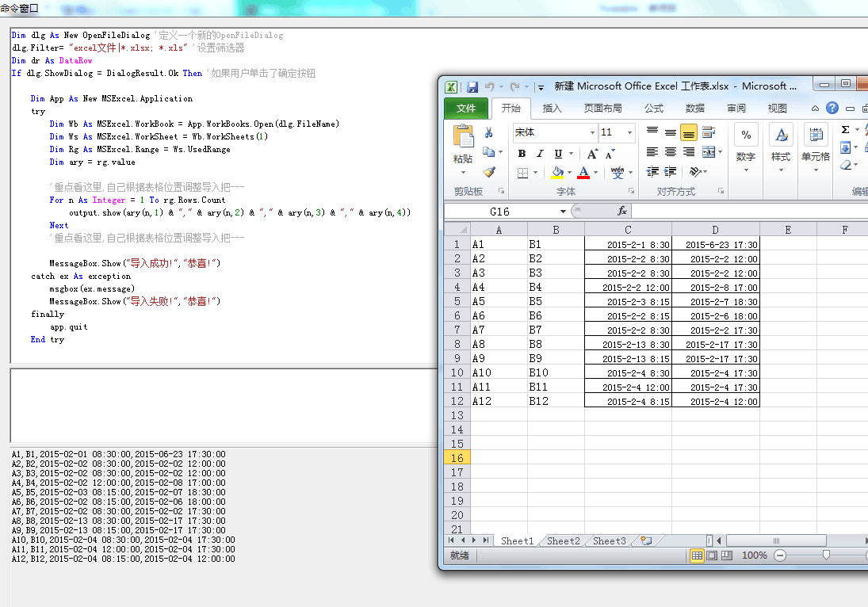Switch to the 视图 View tab

click(x=777, y=109)
